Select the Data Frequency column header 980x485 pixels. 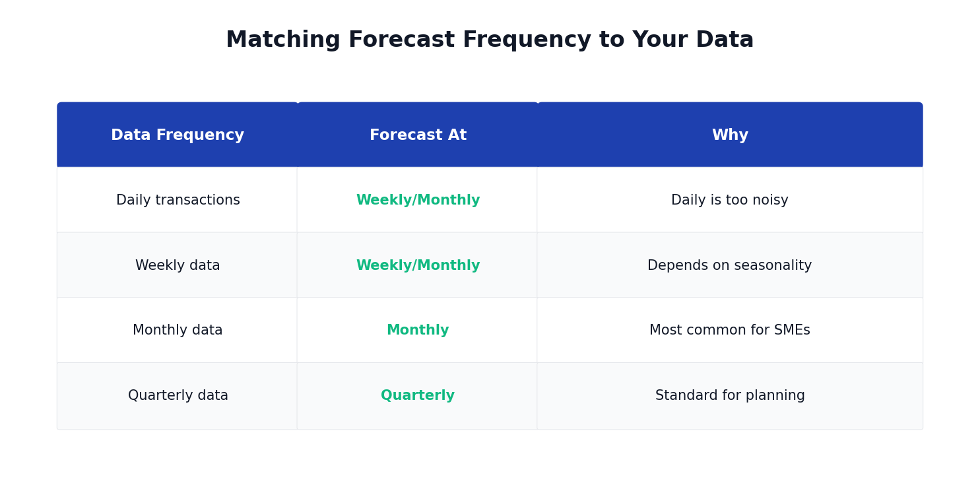pyautogui.click(x=178, y=135)
